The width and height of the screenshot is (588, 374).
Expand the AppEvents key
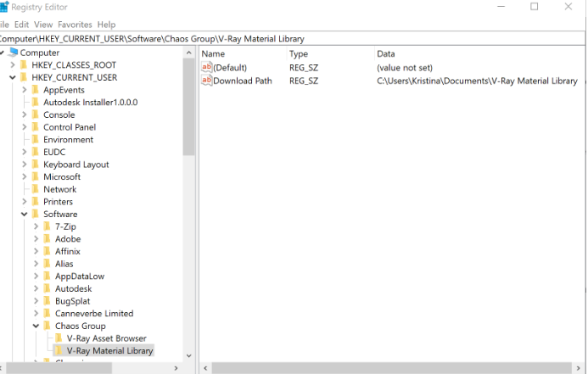[x=25, y=90]
